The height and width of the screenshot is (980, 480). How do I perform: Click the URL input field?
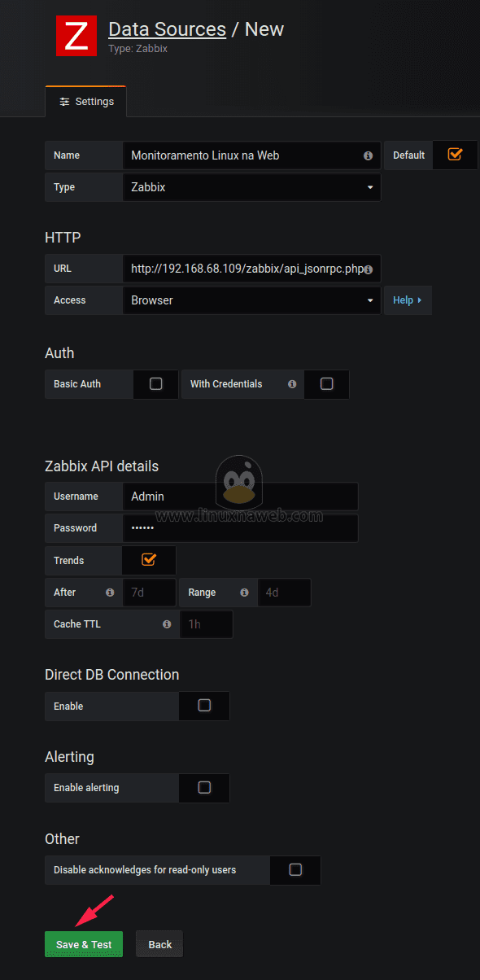coord(251,269)
